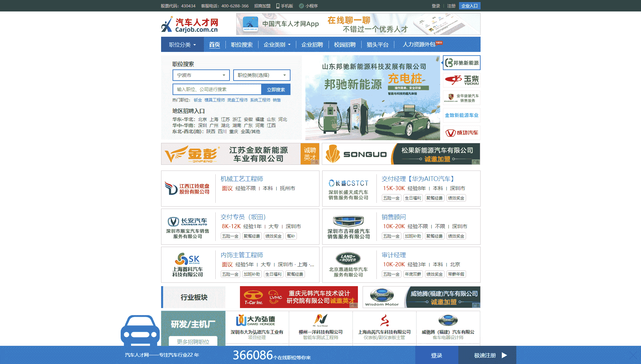Click the 招商加盟 link
The width and height of the screenshot is (641, 364).
tap(262, 6)
